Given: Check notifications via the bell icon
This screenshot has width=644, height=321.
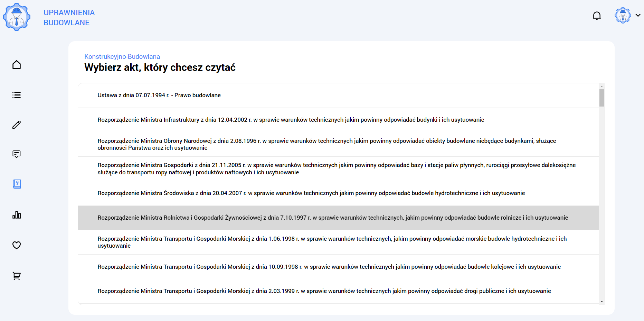Looking at the screenshot, I should click(597, 15).
